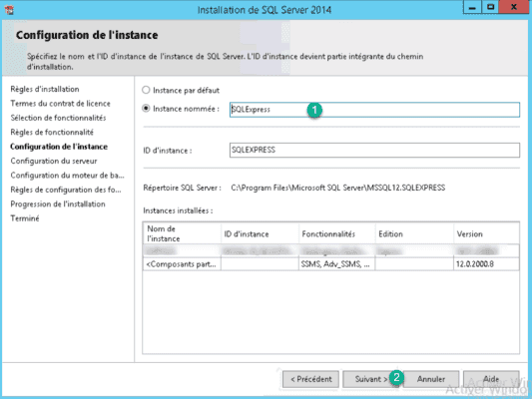Go to Sélection de fonctionnalités step
This screenshot has height=399, width=532.
click(x=58, y=118)
